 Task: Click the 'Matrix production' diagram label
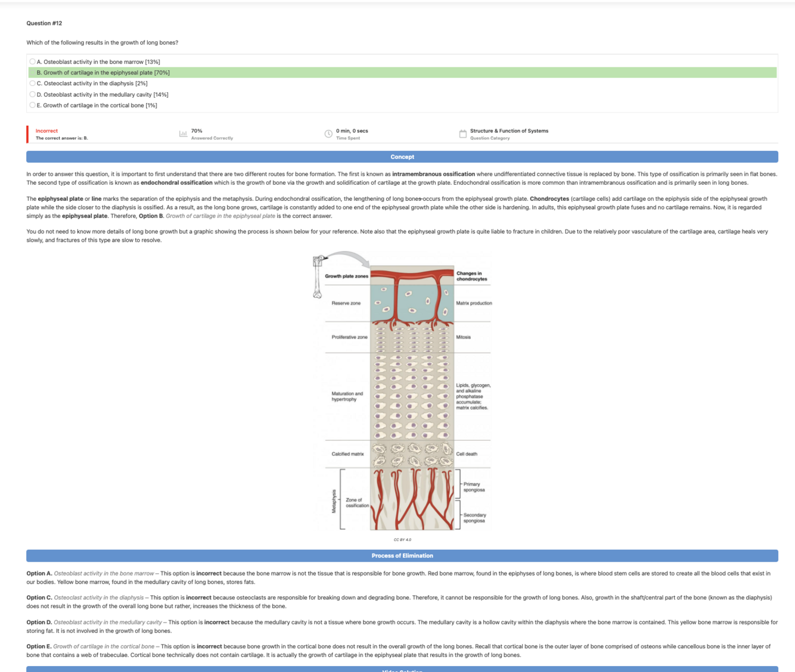pos(474,303)
